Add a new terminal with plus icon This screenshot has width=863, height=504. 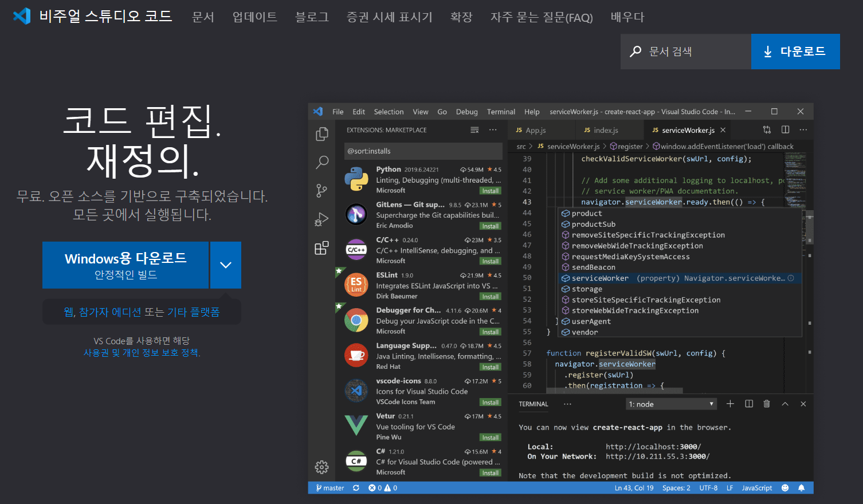tap(730, 404)
